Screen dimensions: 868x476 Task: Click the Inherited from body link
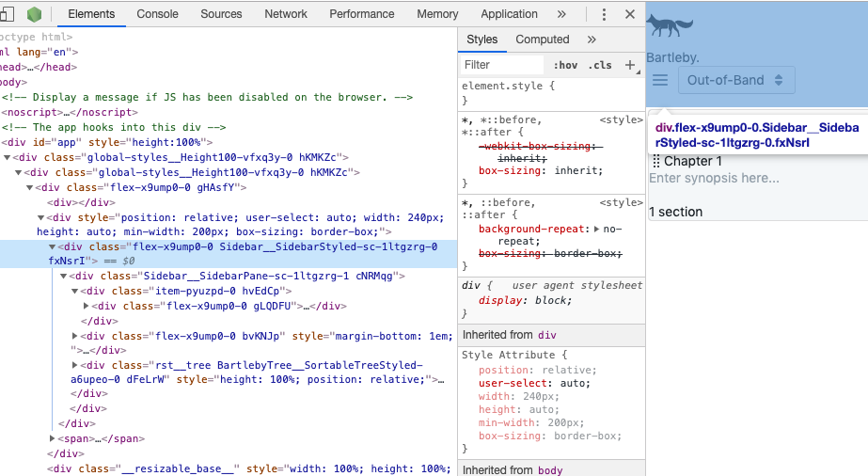click(550, 470)
